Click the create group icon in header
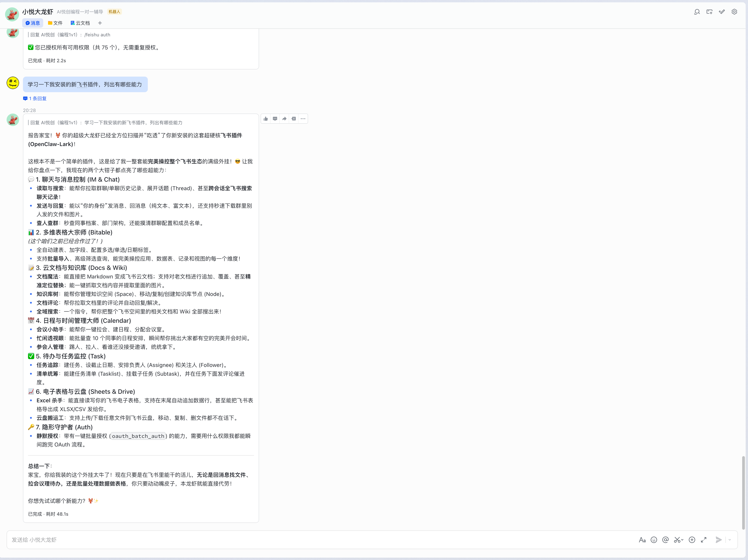This screenshot has width=748, height=560. [709, 12]
